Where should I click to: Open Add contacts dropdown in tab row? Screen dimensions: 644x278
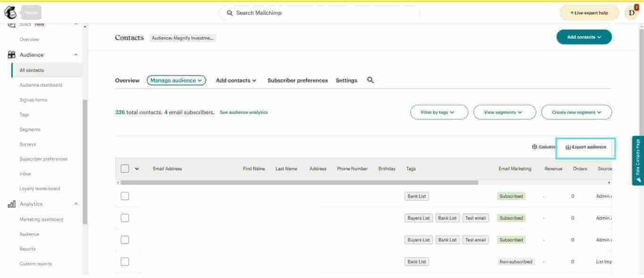(236, 80)
